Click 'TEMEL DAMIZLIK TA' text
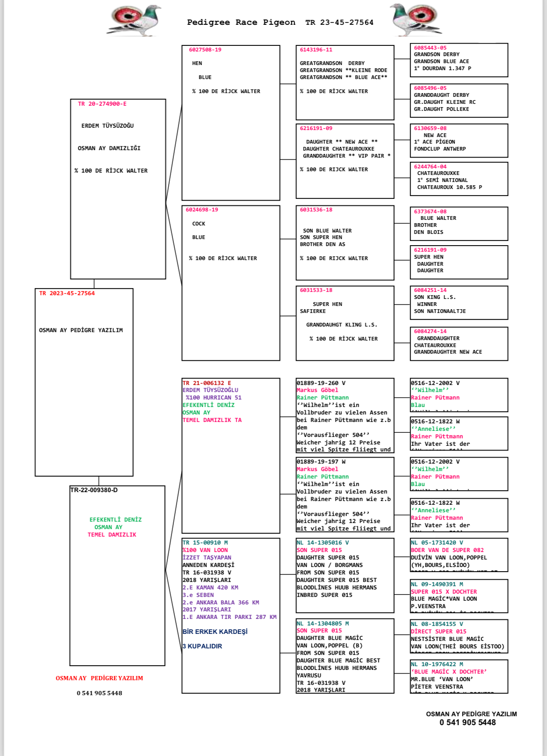 212,420
